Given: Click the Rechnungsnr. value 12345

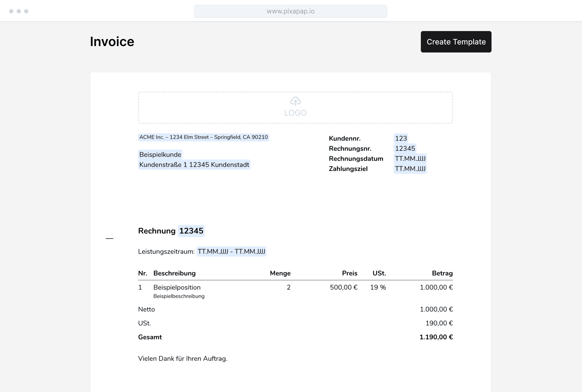Looking at the screenshot, I should (405, 149).
